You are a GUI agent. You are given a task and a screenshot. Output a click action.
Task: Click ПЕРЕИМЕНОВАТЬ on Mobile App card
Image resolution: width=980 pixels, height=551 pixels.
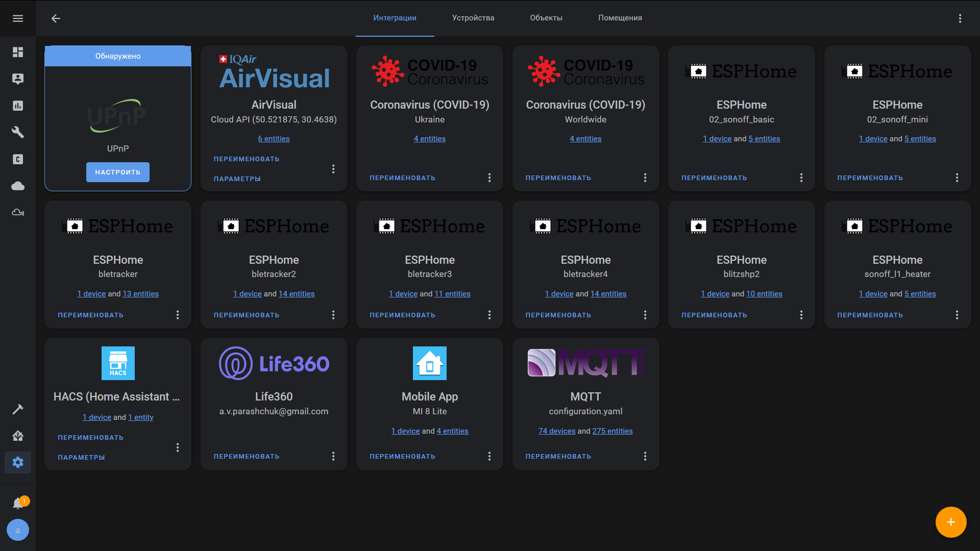pos(402,457)
